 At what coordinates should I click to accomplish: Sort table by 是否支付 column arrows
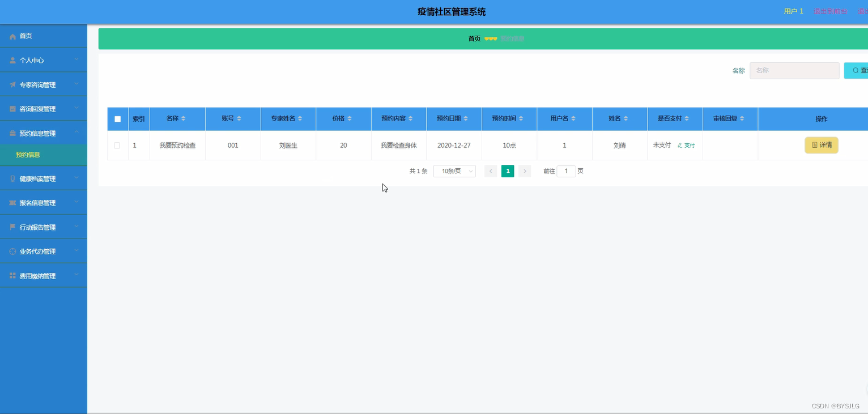pyautogui.click(x=686, y=118)
